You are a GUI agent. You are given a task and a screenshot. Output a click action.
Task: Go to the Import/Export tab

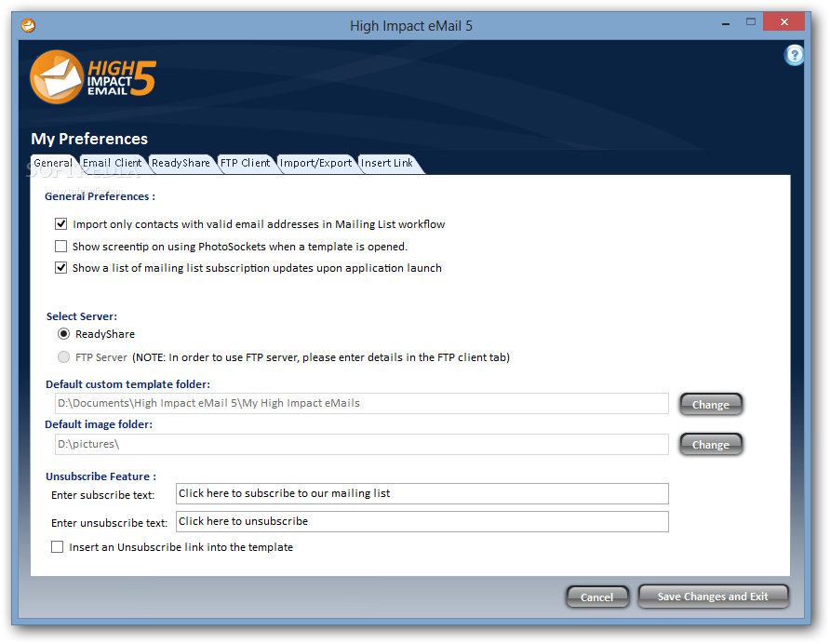pyautogui.click(x=315, y=164)
